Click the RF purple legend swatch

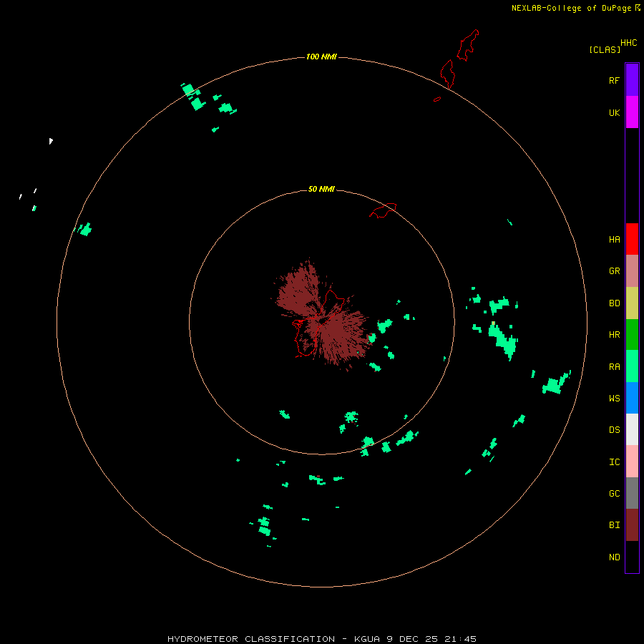pos(632,80)
